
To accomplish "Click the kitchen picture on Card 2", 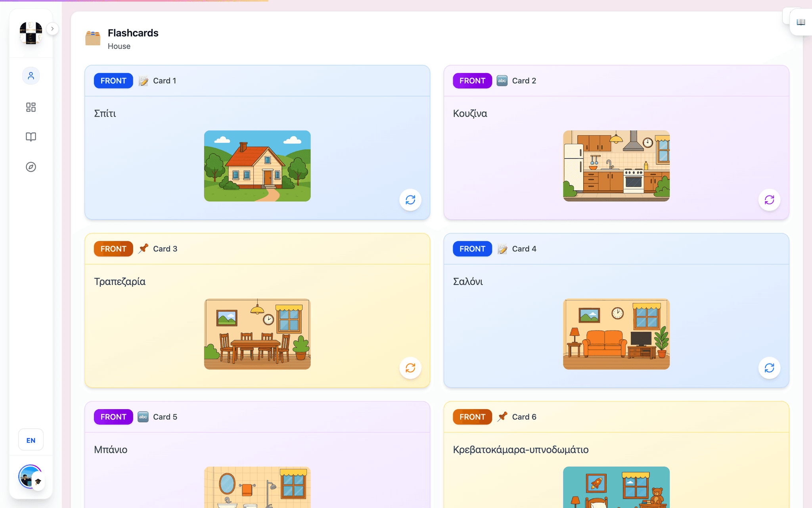I will [x=616, y=166].
